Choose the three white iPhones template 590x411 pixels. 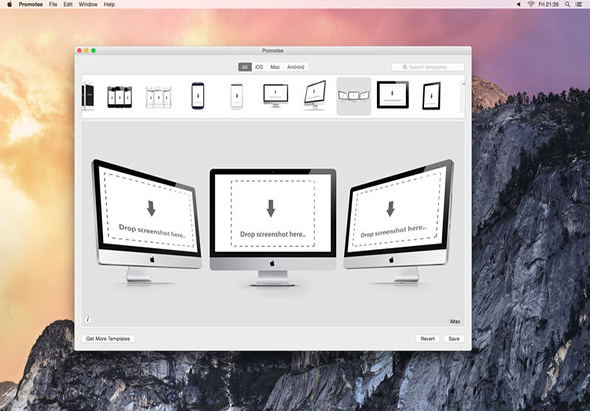click(x=158, y=97)
